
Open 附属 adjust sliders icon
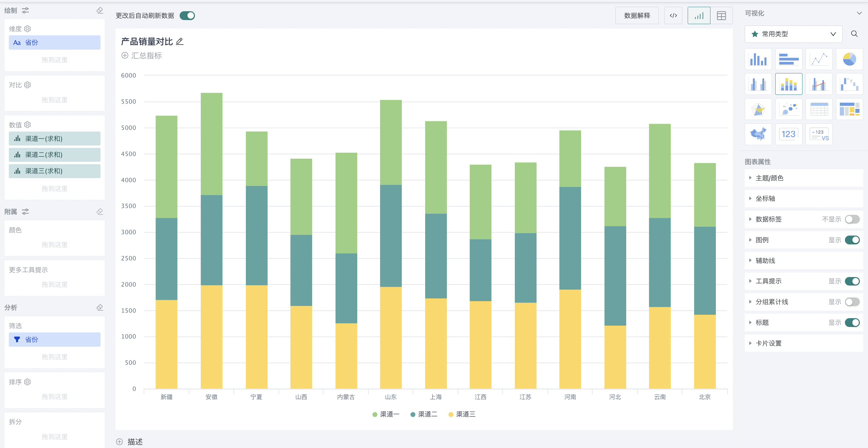(25, 212)
